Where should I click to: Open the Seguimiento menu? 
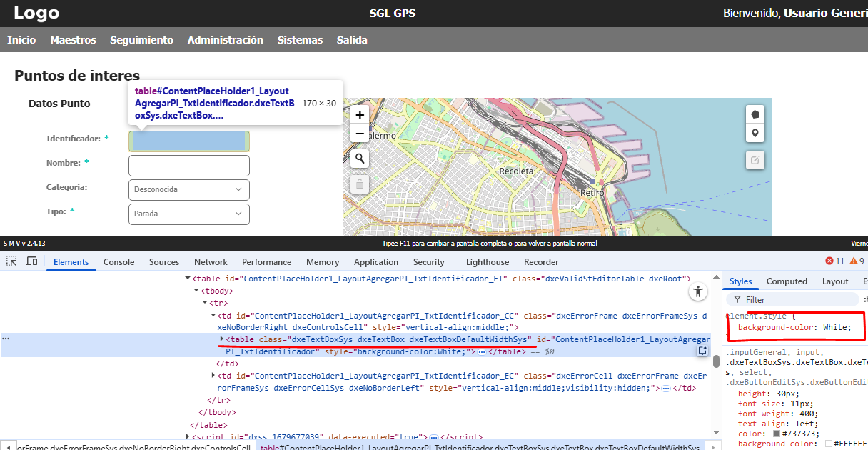(x=141, y=40)
